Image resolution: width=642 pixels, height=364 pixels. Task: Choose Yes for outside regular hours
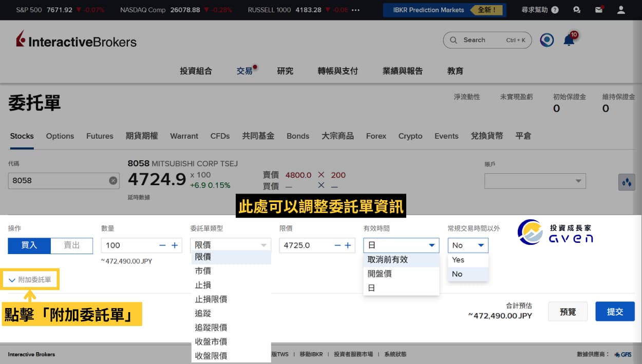click(x=468, y=260)
